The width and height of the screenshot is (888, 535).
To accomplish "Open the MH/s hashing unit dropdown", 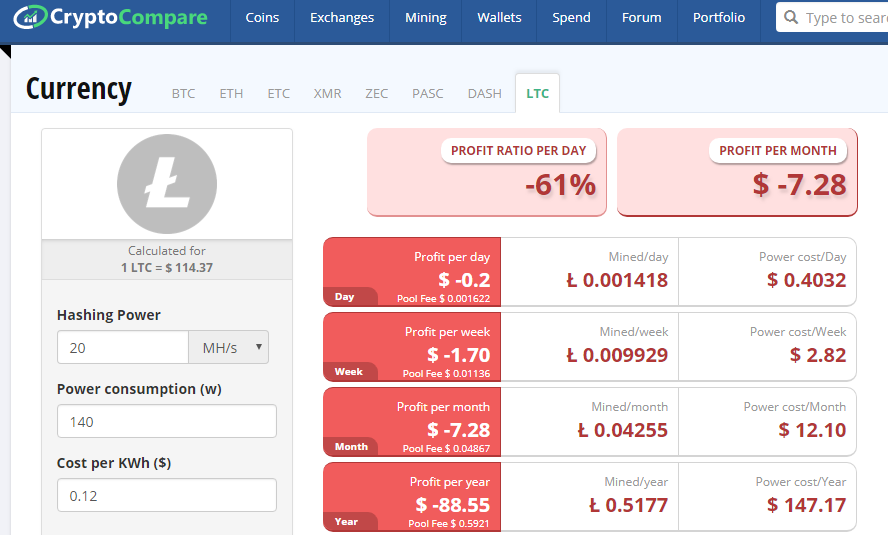I will point(228,347).
